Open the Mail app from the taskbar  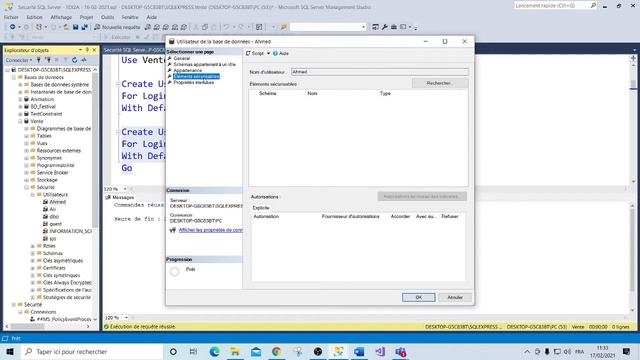[256, 351]
